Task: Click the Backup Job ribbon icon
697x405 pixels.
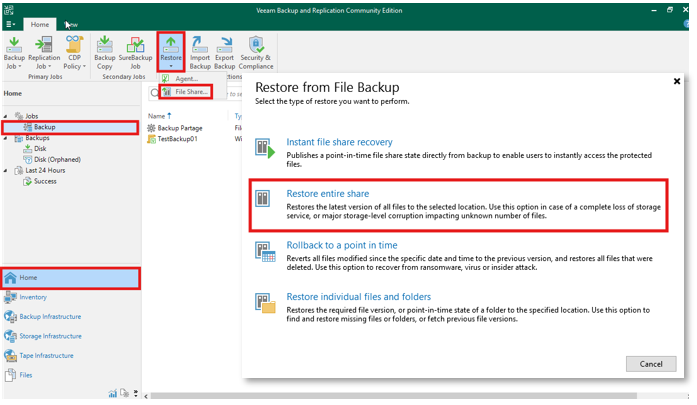Action: [14, 52]
